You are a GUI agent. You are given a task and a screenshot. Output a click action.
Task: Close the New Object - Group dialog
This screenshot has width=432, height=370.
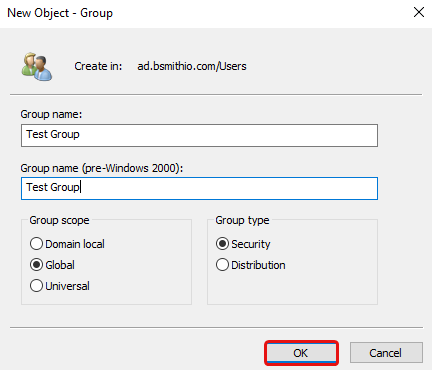coord(419,12)
